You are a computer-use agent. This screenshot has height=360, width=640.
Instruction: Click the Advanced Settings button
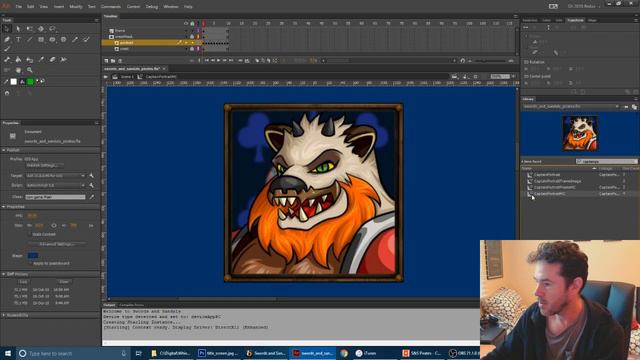(x=57, y=244)
